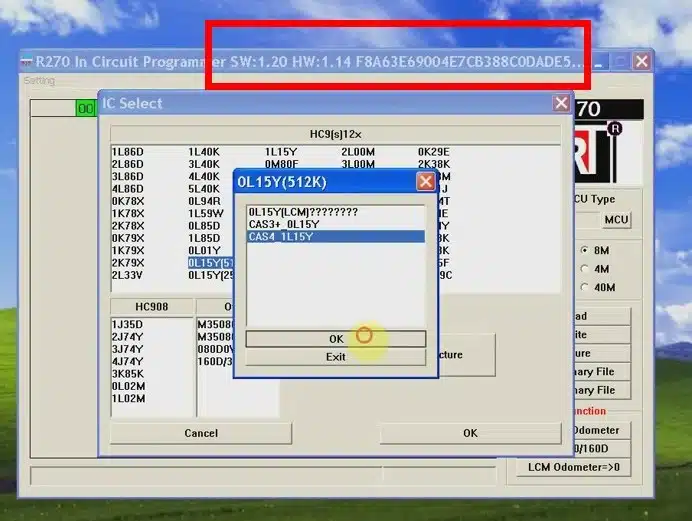The height and width of the screenshot is (521, 692).
Task: Close the R270 programmer main window
Action: click(x=642, y=61)
